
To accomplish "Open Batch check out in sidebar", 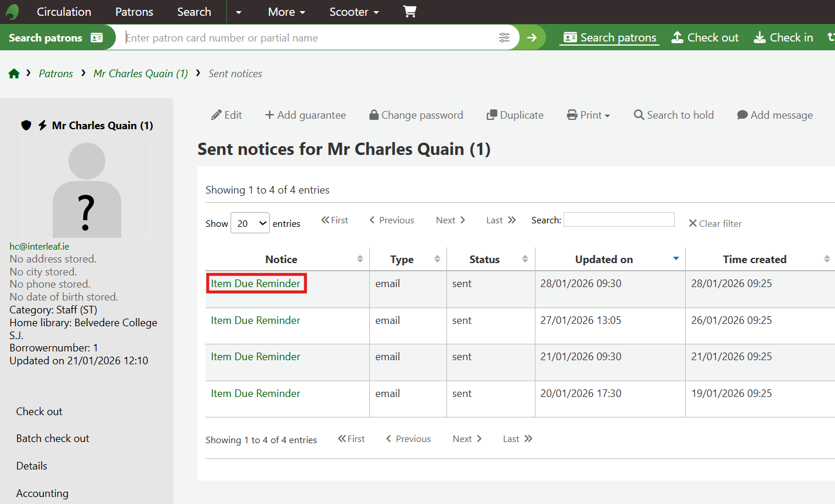I will [53, 439].
